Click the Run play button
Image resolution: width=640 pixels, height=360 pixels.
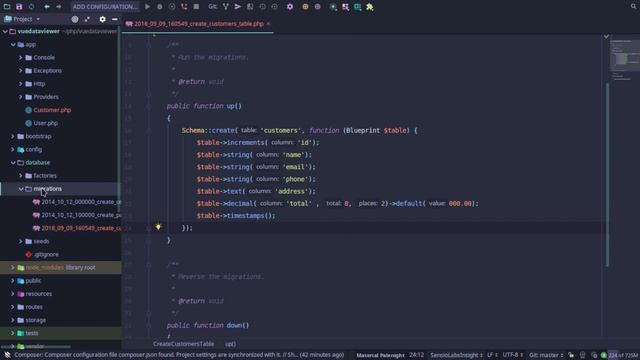coord(147,7)
